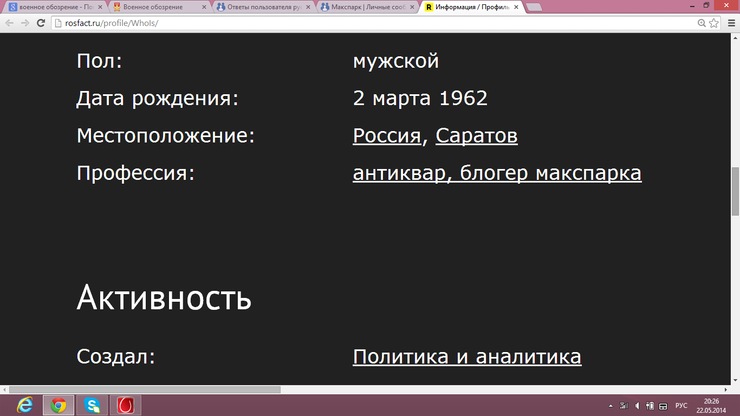Screen dimensions: 740x416
Task: Open the taskbar clock showing 20:26
Action: tap(711, 406)
